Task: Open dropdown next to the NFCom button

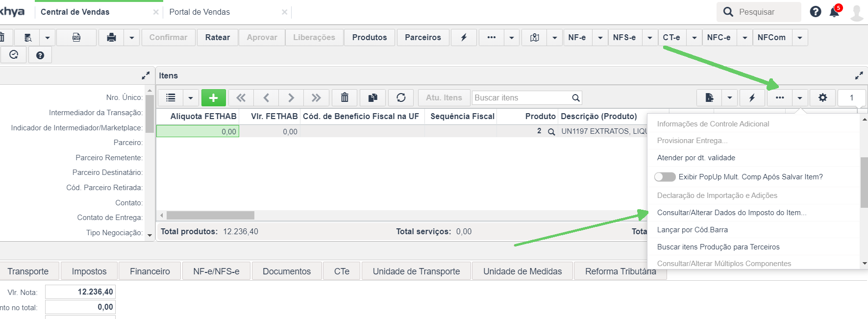Action: [x=800, y=37]
